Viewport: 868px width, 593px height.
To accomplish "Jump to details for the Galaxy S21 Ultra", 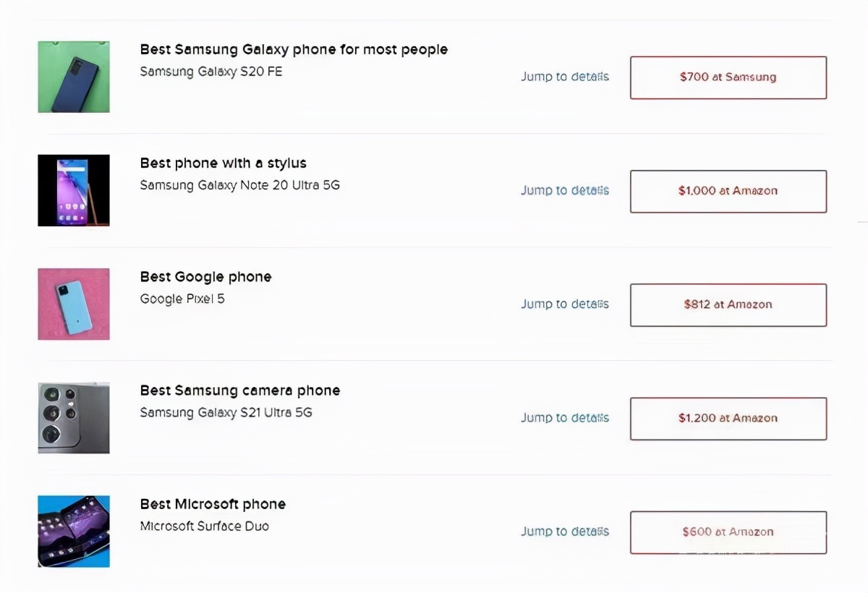I will [x=565, y=418].
